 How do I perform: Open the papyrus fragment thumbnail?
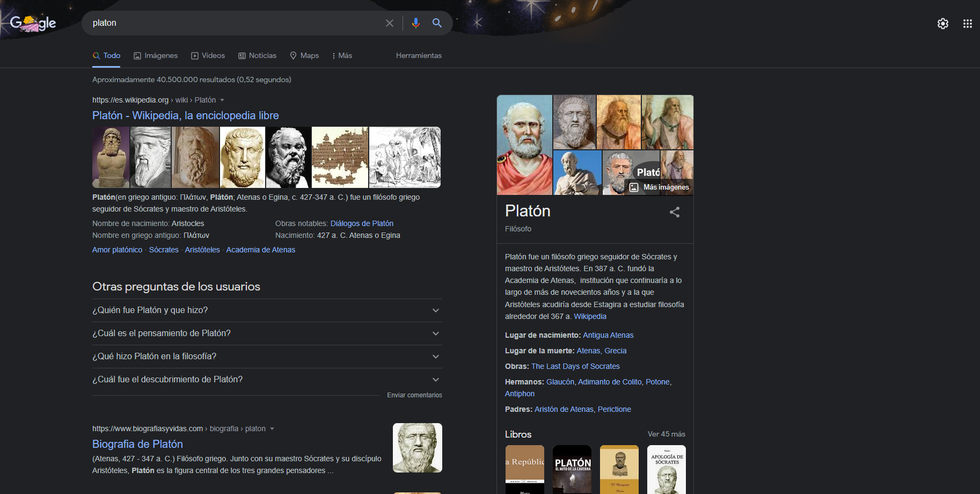[x=340, y=157]
